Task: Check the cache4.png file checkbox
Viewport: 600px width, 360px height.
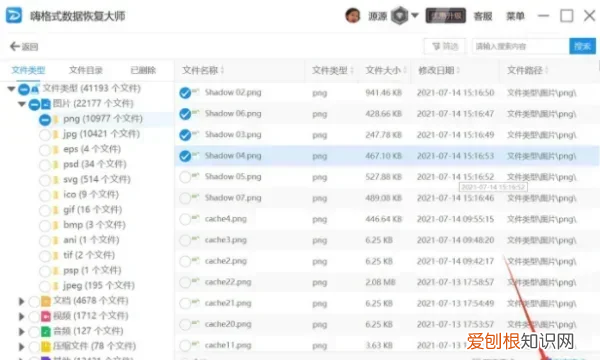Action: click(x=185, y=219)
